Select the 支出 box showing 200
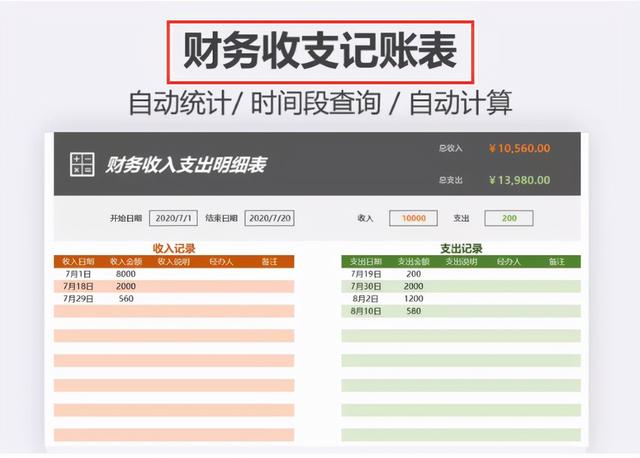The height and width of the screenshot is (458, 640). [509, 218]
